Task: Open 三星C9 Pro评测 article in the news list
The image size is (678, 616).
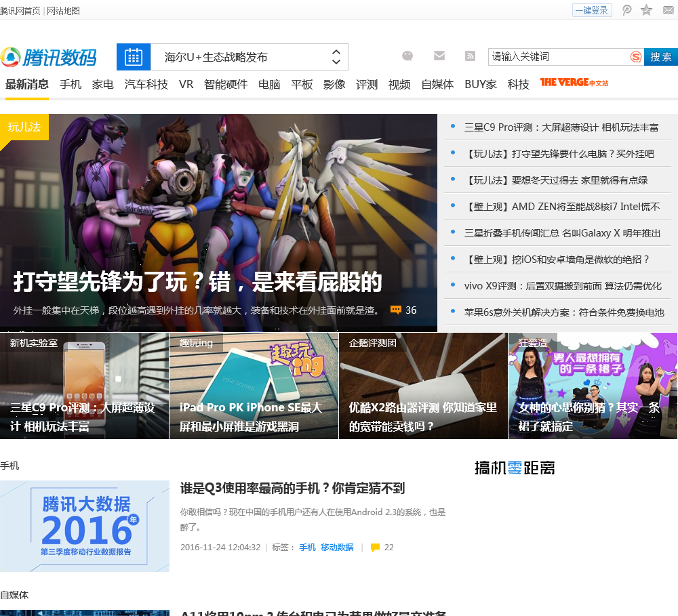Action: (x=561, y=127)
